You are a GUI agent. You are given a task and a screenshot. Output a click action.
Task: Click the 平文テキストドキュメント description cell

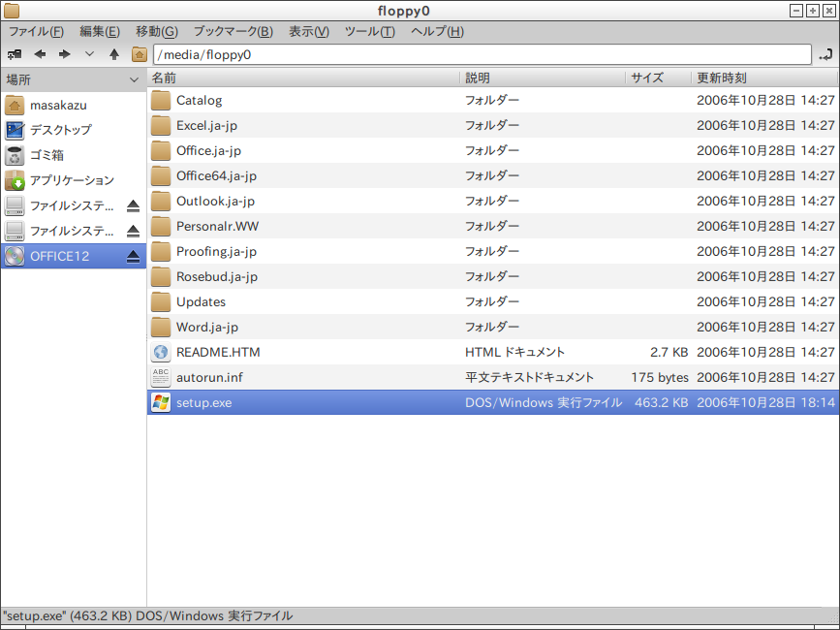[529, 377]
